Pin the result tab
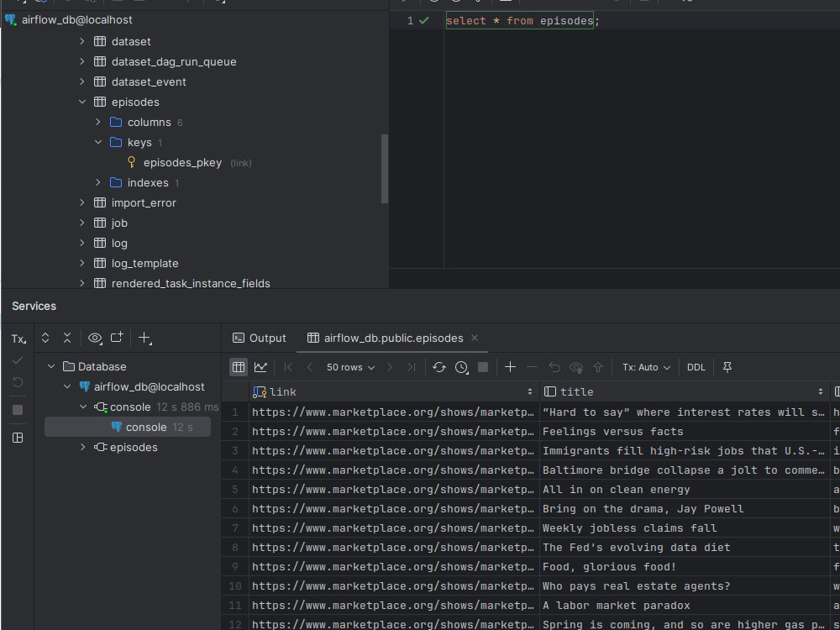 tap(727, 367)
